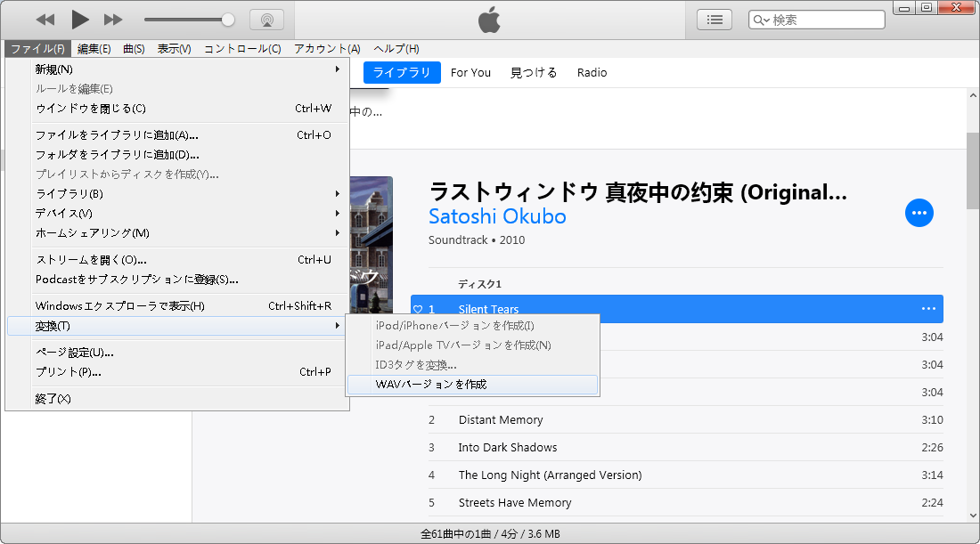Choose 終了(X) to quit
Screen dimensions: 980x544
177,399
